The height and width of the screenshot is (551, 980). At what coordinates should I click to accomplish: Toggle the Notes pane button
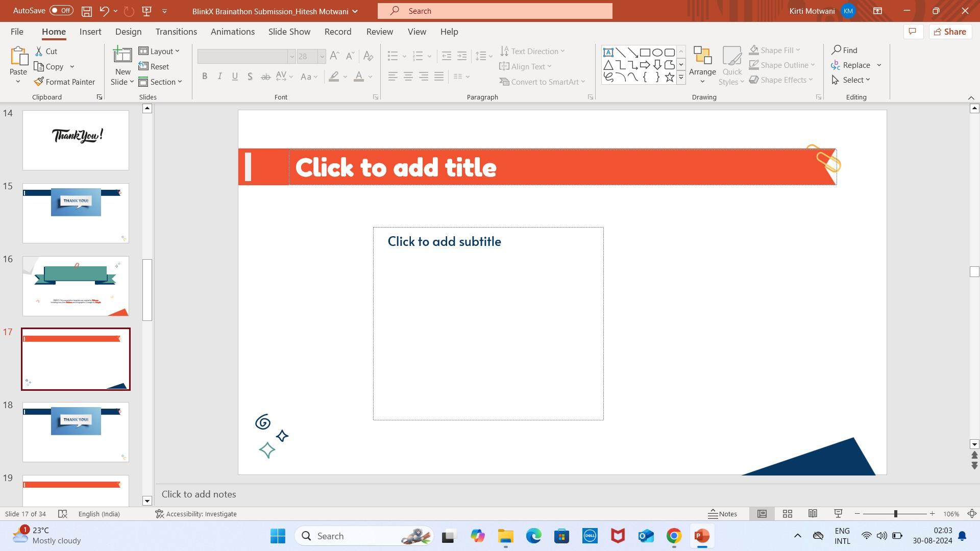tap(722, 514)
